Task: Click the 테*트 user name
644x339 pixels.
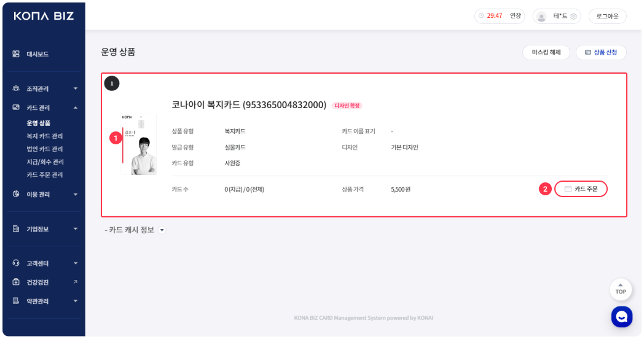Action: (x=560, y=16)
